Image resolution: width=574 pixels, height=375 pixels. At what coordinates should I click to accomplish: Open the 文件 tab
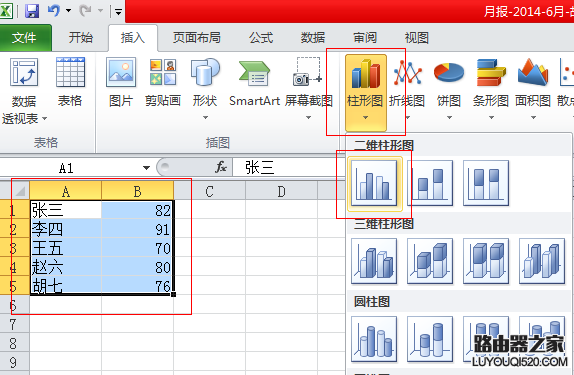pos(24,38)
